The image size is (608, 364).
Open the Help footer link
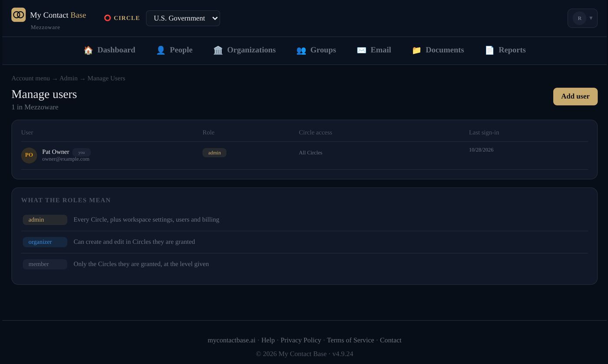coord(268,340)
